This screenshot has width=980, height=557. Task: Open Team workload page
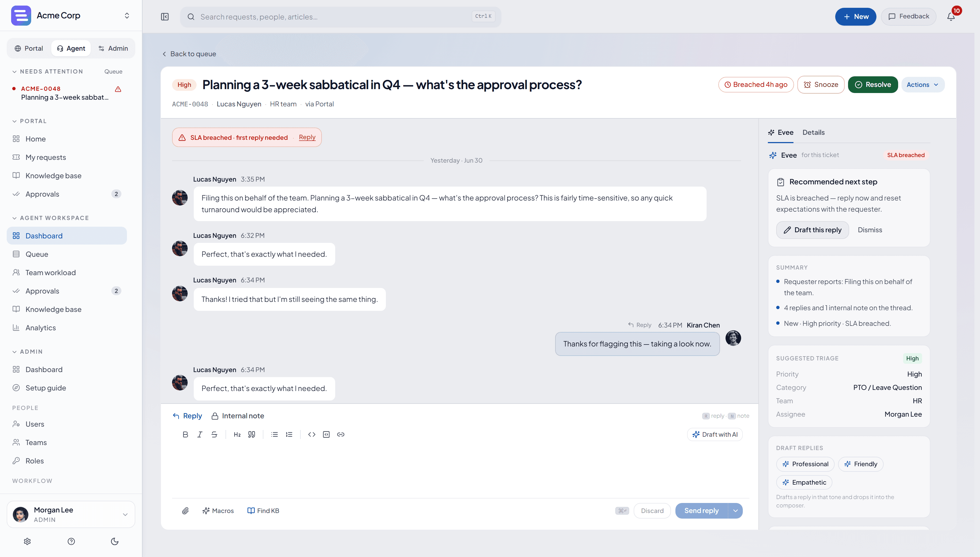click(67, 272)
